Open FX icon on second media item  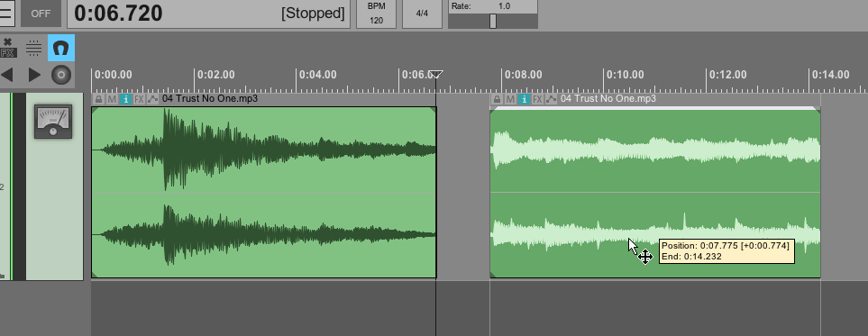click(537, 99)
